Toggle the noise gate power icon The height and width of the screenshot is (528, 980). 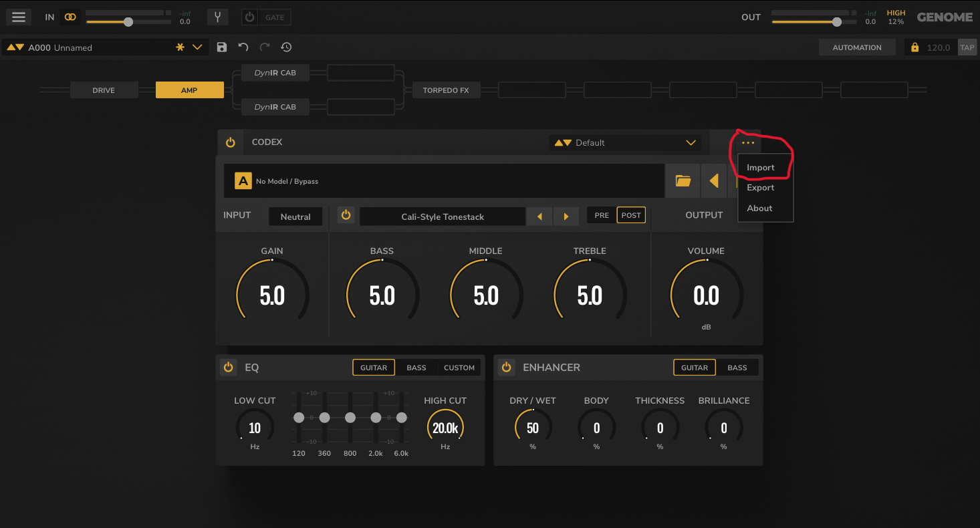click(249, 17)
